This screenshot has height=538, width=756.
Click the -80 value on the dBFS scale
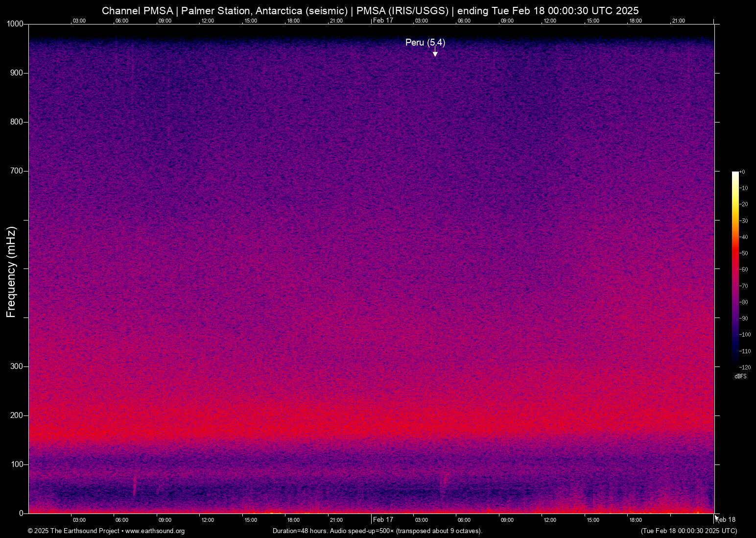743,302
